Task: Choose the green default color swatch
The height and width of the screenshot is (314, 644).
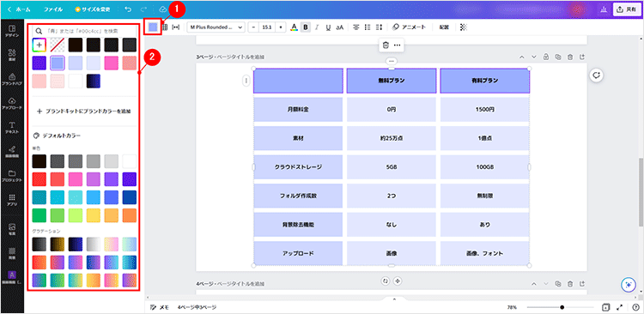Action: pos(39,215)
